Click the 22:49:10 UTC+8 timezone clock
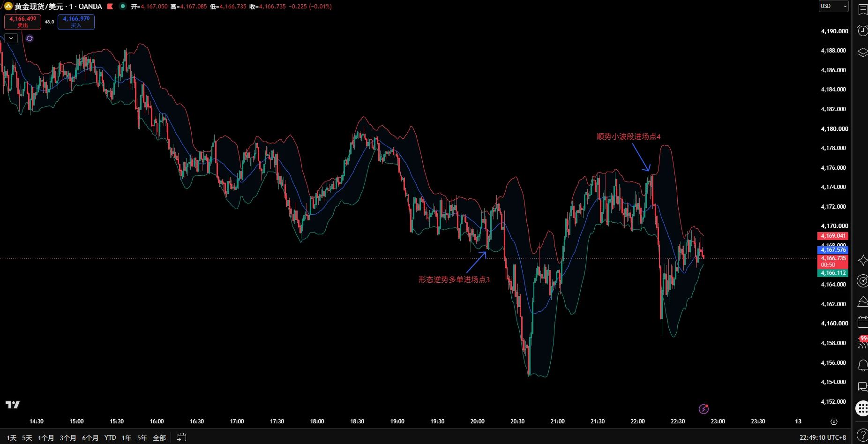 pyautogui.click(x=823, y=437)
